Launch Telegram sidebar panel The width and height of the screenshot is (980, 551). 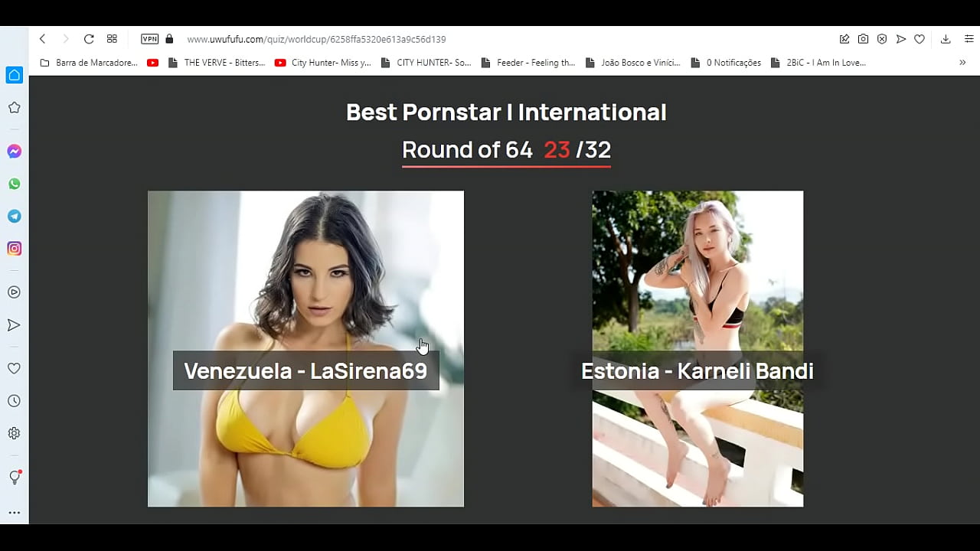(14, 217)
